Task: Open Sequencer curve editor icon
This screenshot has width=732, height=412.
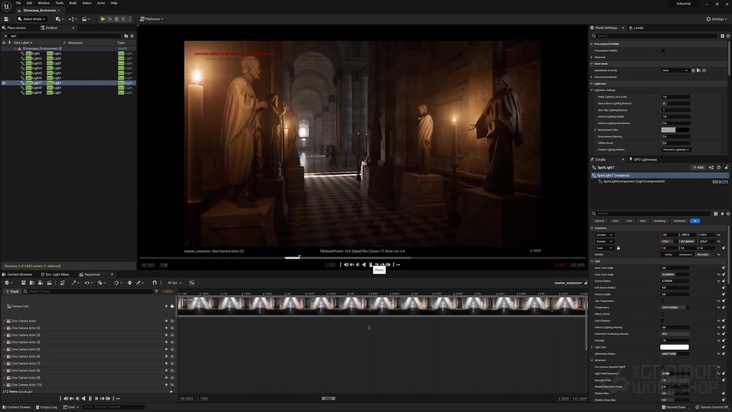Action: [x=192, y=283]
